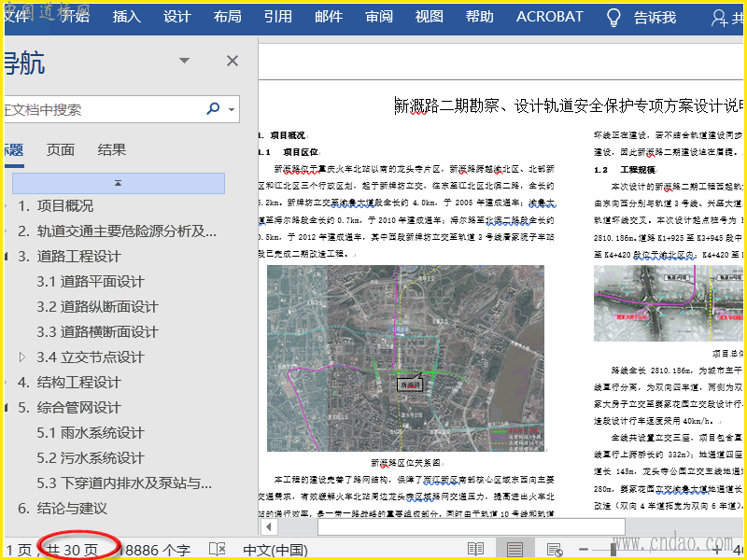The width and height of the screenshot is (747, 560).
Task: Switch to 结果 tab in navigation pane
Action: point(112,149)
